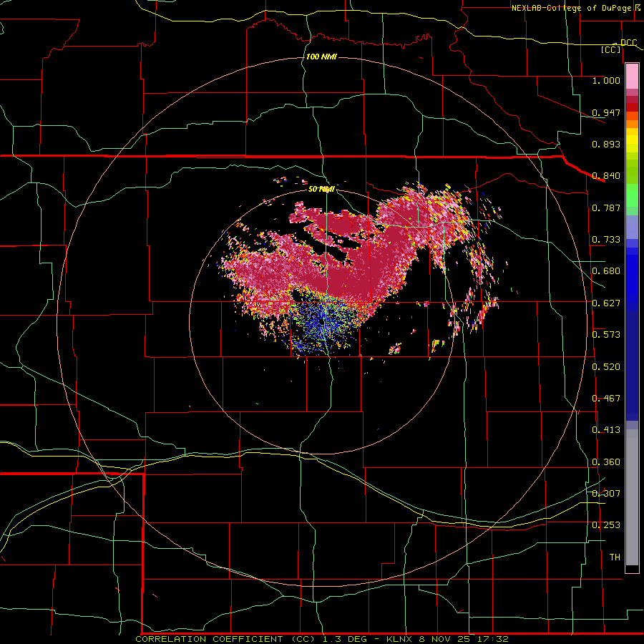This screenshot has width=644, height=644.
Task: Click the TH threshold label on the scale
Action: click(615, 557)
